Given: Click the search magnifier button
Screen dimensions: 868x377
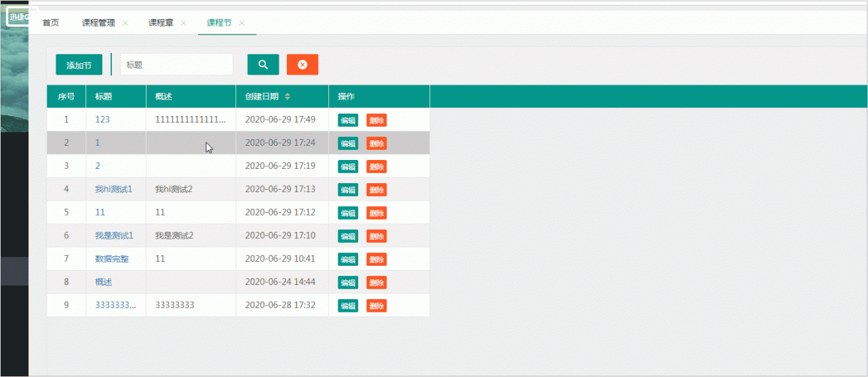Looking at the screenshot, I should point(263,64).
